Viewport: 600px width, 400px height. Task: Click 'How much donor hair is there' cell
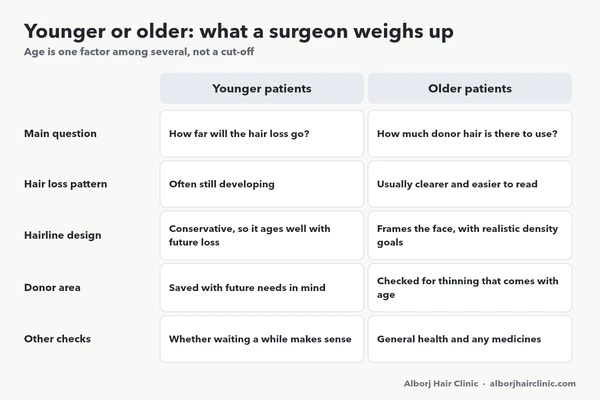click(x=470, y=134)
